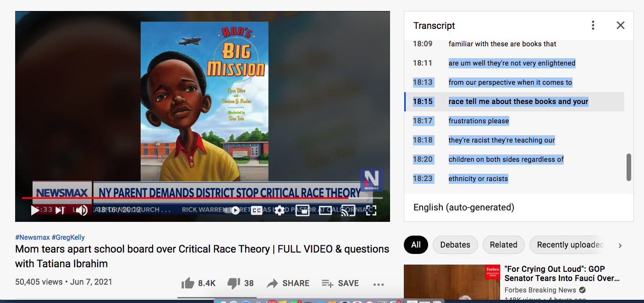Screen dimensions: 644x303
Task: Open the #Newsmax hashtag link
Action: pos(32,237)
